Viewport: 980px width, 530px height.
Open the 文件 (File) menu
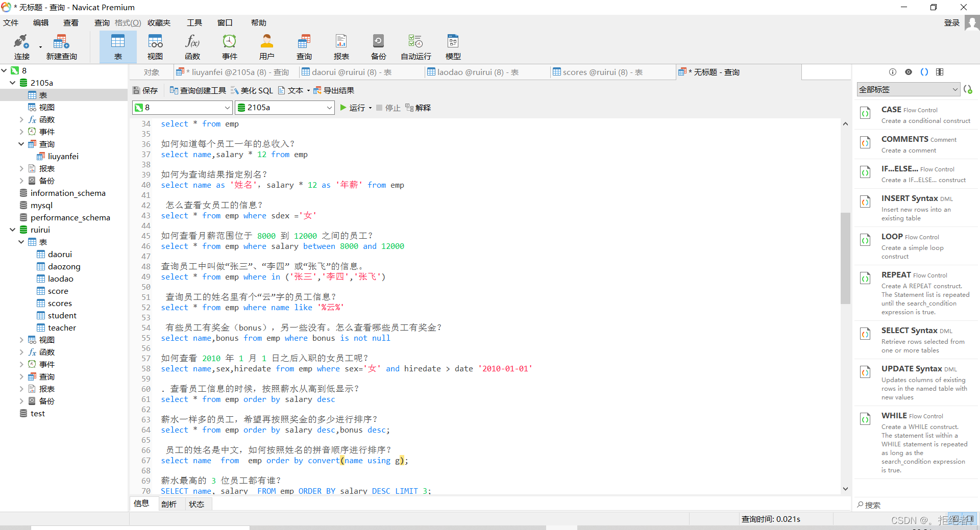coord(11,23)
